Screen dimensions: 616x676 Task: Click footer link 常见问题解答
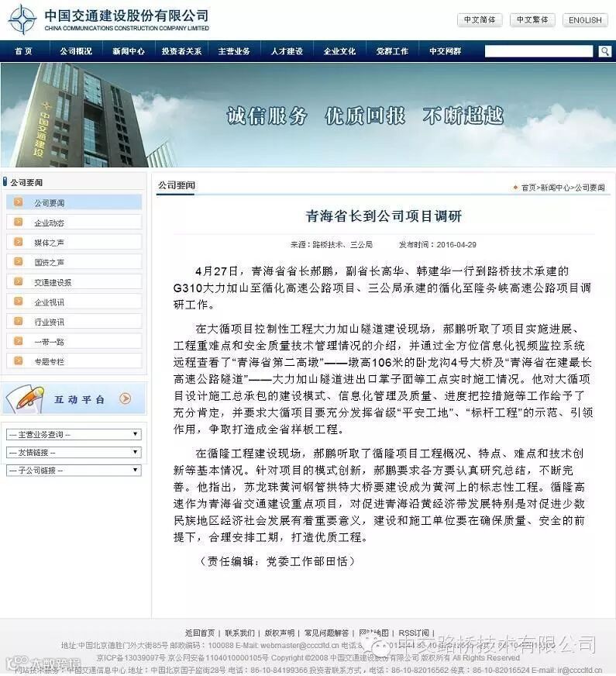point(326,633)
